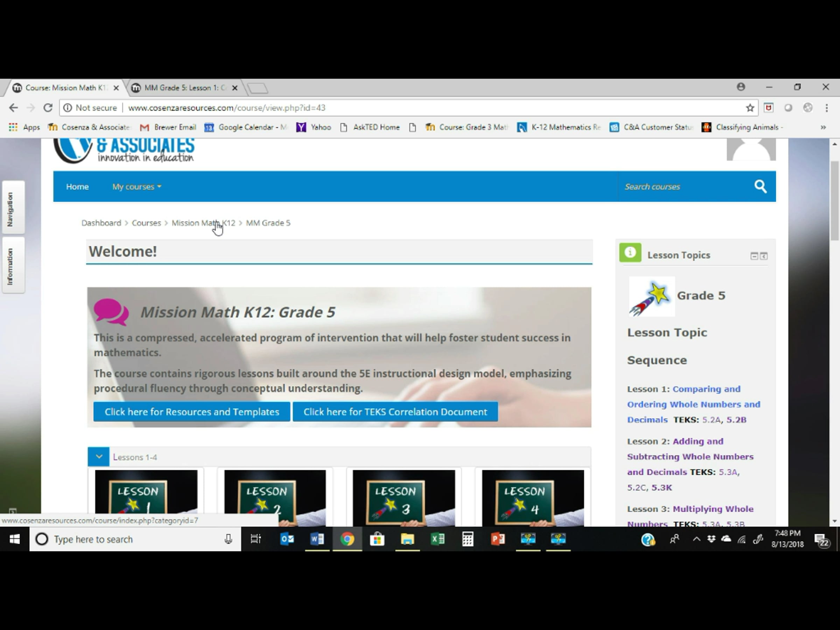
Task: Click the search magnifier icon
Action: tap(760, 187)
